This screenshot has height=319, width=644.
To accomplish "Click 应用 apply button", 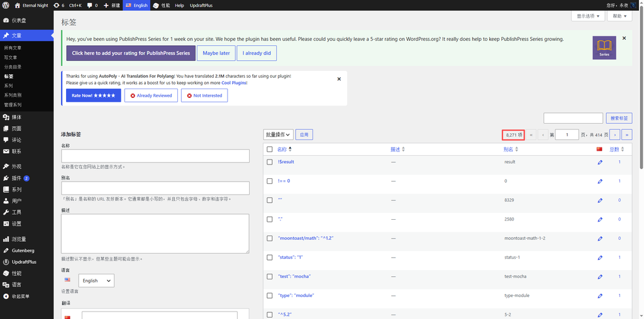I will coord(304,134).
